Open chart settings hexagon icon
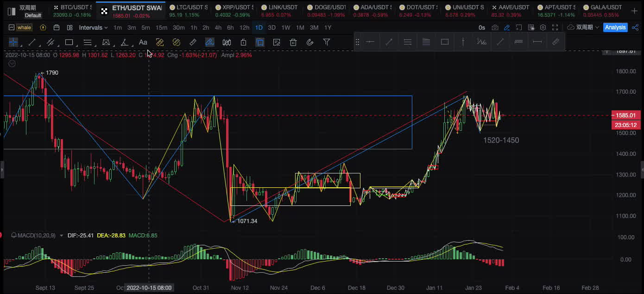This screenshot has width=644, height=294. [543, 28]
